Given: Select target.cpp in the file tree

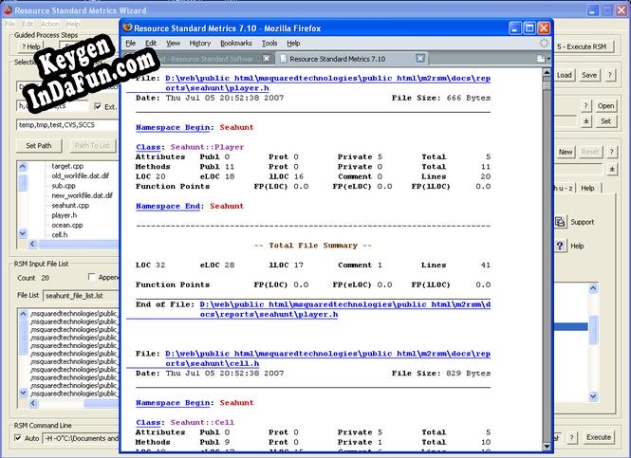Looking at the screenshot, I should click(x=67, y=166).
